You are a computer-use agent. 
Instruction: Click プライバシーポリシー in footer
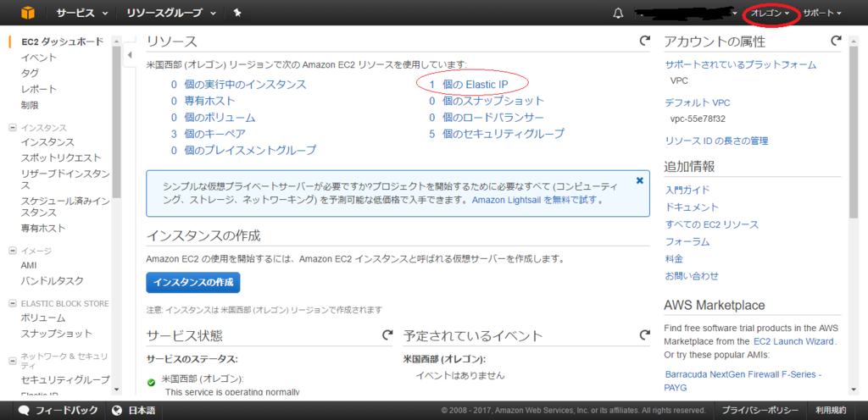pyautogui.click(x=759, y=411)
